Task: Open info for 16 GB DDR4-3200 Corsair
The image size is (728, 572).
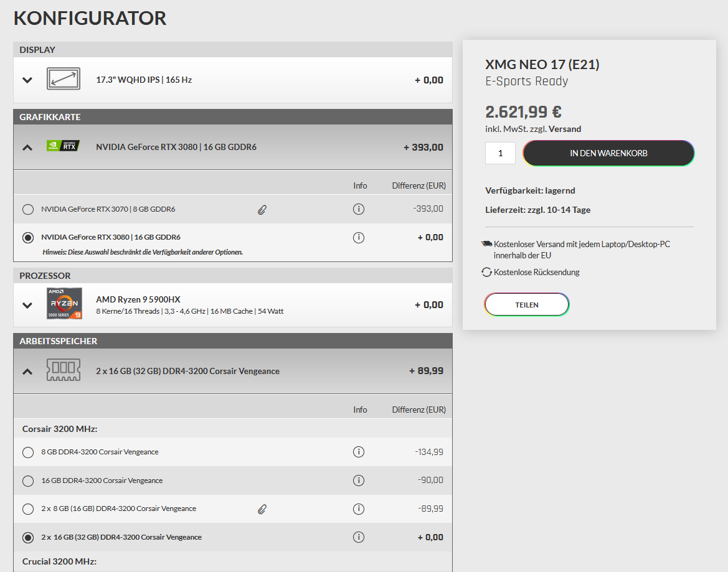Action: coord(359,480)
